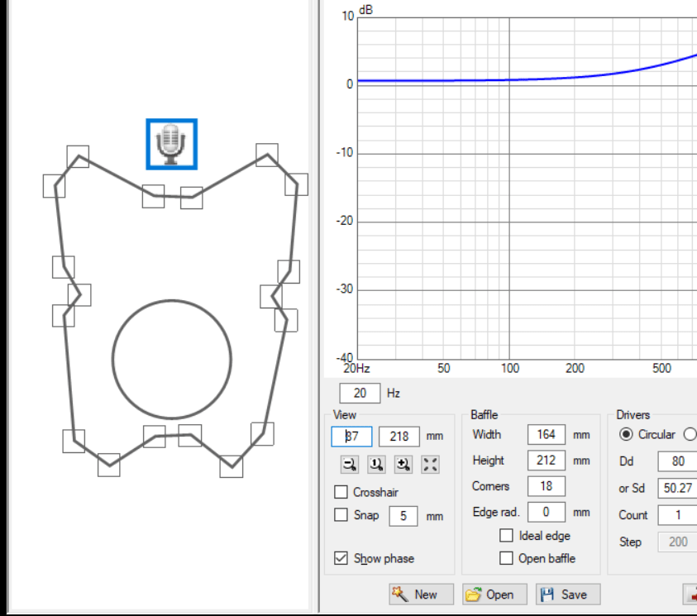
Task: Select right handle of bottom center ridge
Action: click(x=190, y=436)
